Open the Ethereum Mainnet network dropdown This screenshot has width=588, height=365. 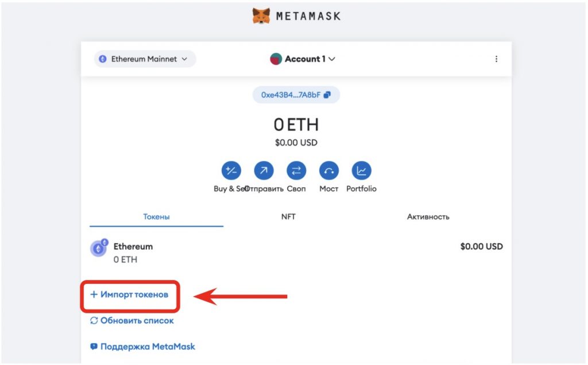[x=145, y=59]
